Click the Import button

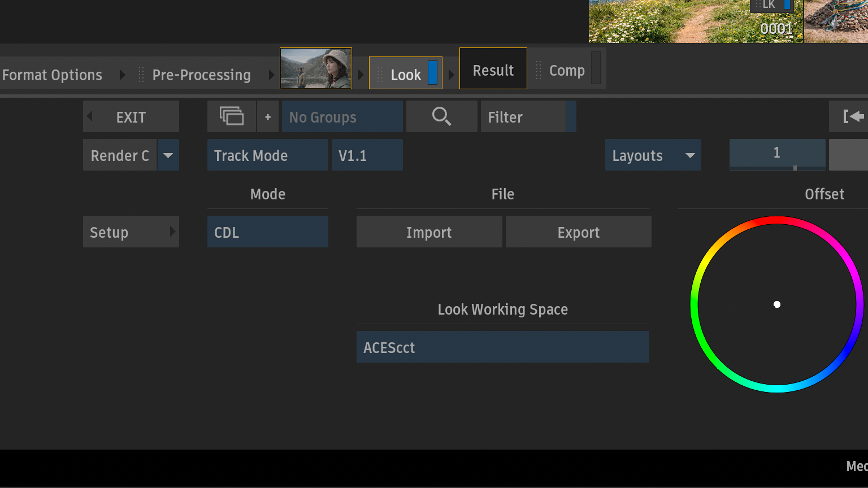(429, 232)
